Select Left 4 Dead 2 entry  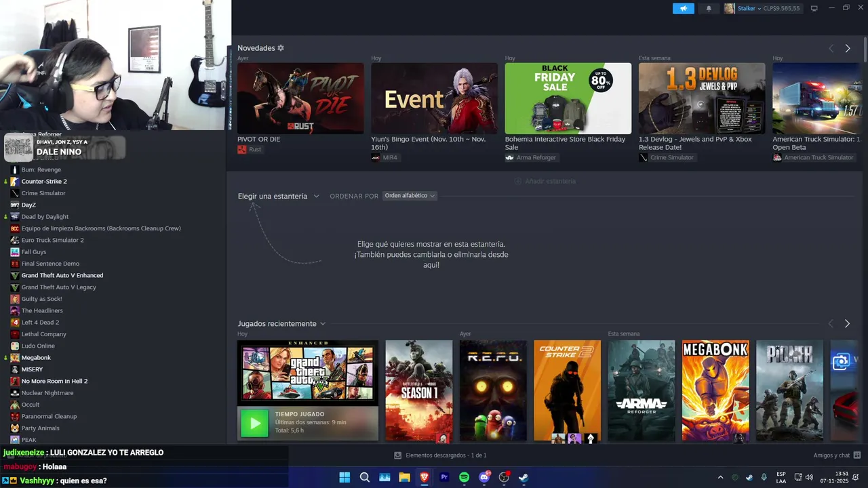tap(40, 323)
